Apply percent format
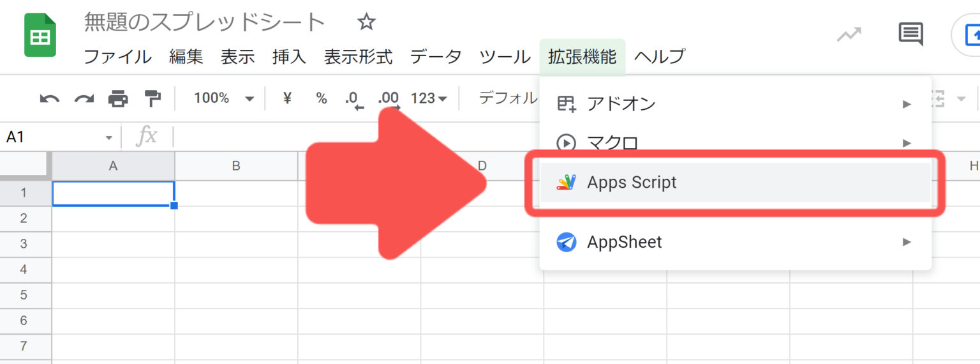 (x=321, y=98)
